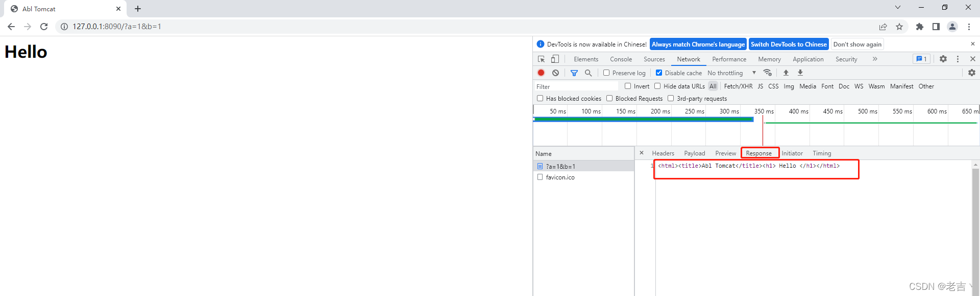Open the No throttling dropdown
This screenshot has width=980, height=296.
(x=731, y=73)
